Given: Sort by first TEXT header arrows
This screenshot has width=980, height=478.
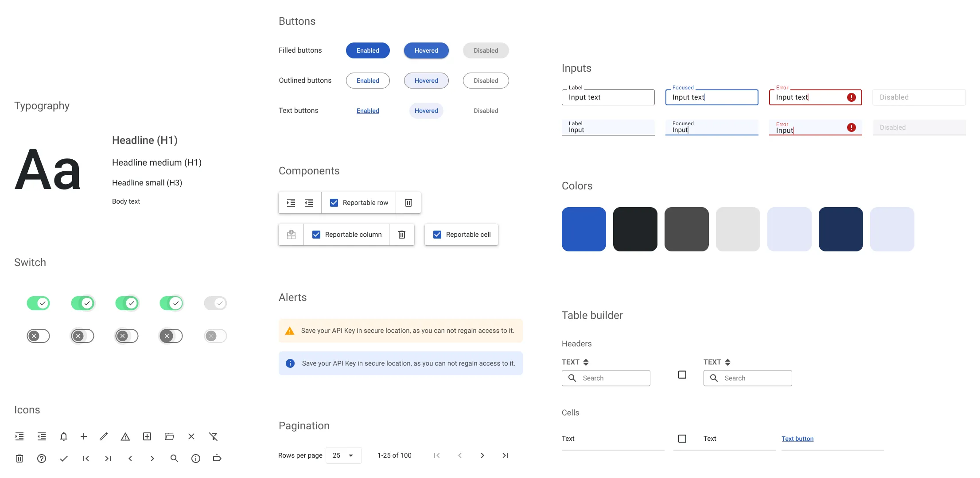Looking at the screenshot, I should (x=586, y=362).
